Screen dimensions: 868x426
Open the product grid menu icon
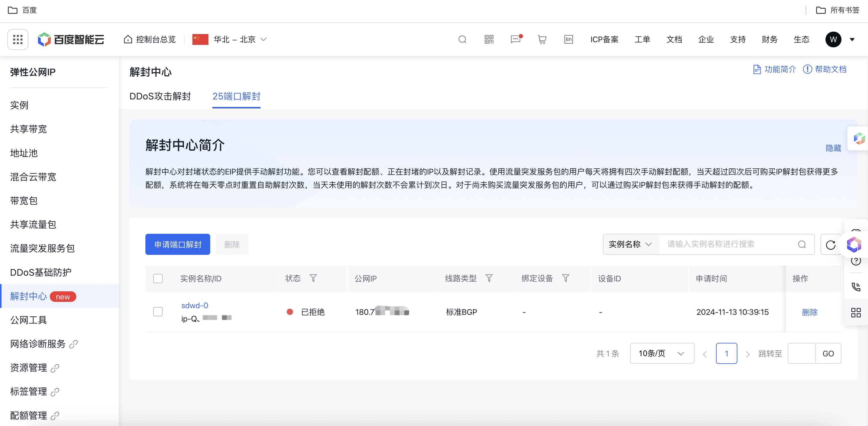coord(17,39)
